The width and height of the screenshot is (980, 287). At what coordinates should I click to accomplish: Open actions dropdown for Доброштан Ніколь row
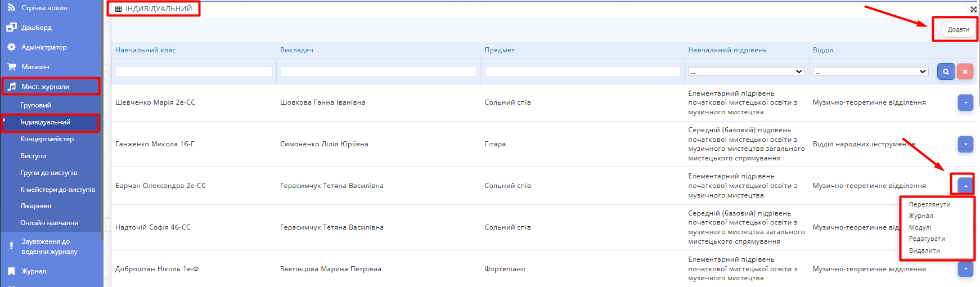pos(965,269)
